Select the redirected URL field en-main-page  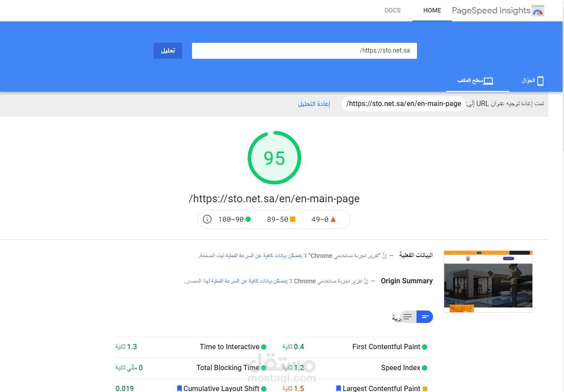pos(403,103)
